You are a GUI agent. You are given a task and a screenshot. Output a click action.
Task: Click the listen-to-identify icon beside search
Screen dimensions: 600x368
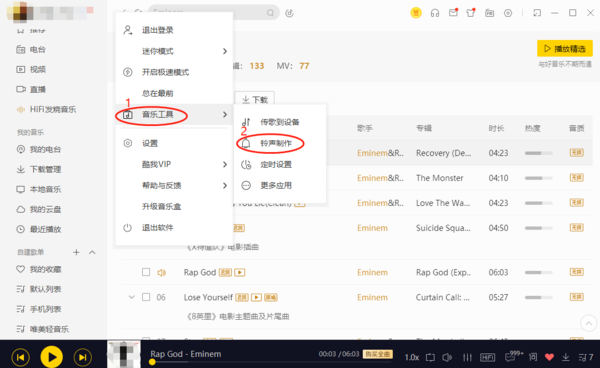click(289, 13)
